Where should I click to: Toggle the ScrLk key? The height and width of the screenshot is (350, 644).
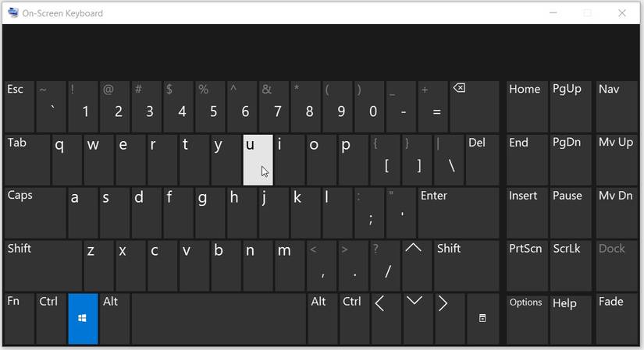(x=571, y=266)
